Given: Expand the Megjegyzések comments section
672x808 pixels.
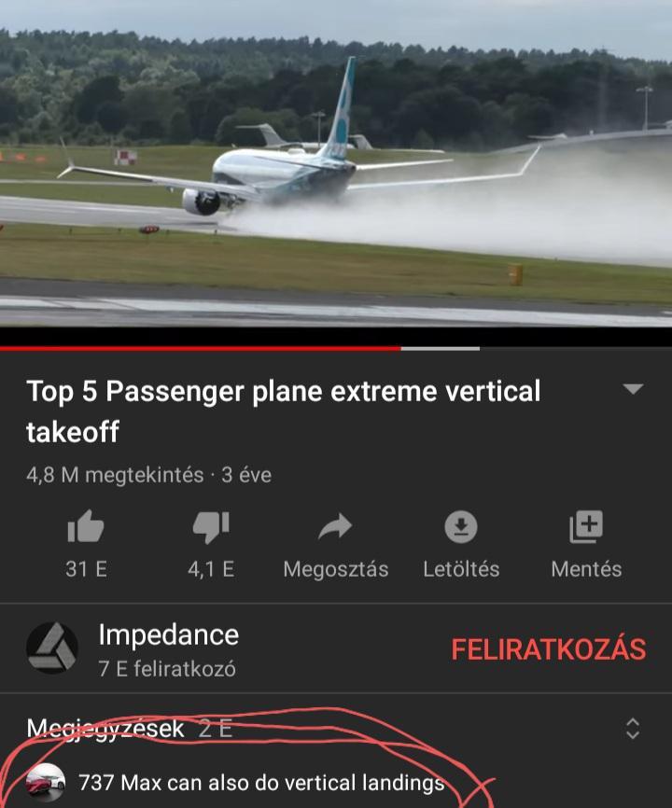Looking at the screenshot, I should (x=632, y=729).
